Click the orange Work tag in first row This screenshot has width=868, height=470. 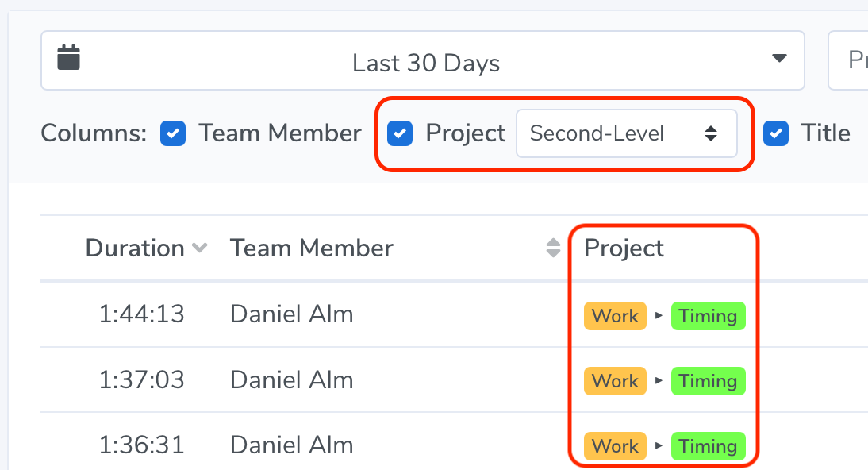(x=615, y=316)
